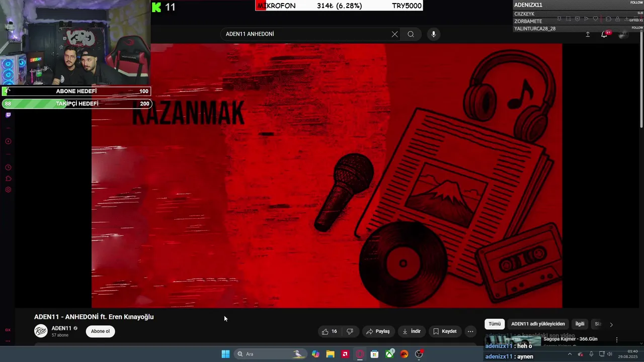
Task: Clear the YouTube search box text
Action: pyautogui.click(x=394, y=34)
